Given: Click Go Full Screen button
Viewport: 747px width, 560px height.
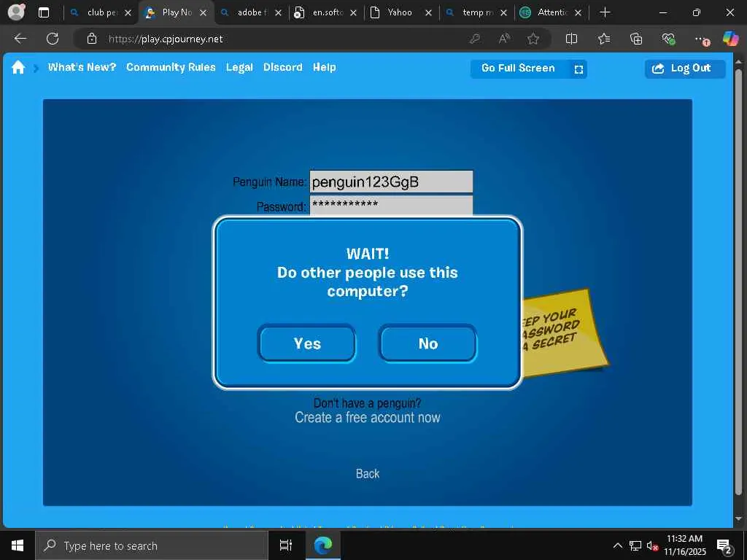Looking at the screenshot, I should (x=528, y=69).
